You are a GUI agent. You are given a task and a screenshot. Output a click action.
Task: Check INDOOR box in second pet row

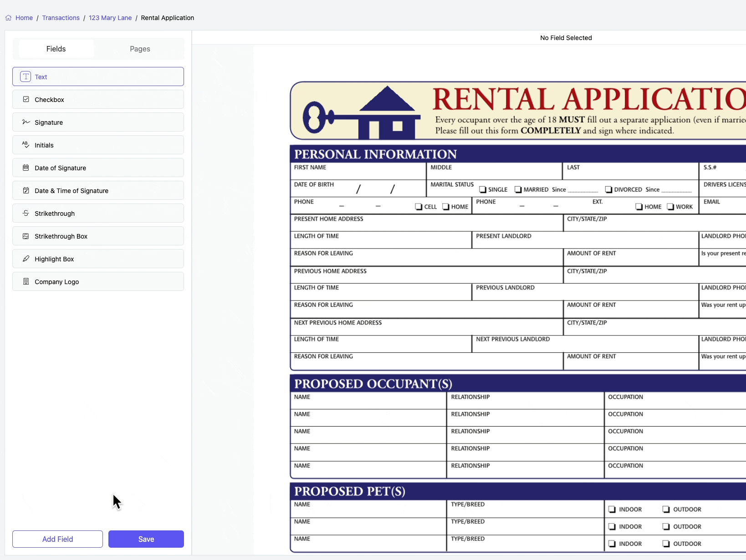pyautogui.click(x=612, y=527)
